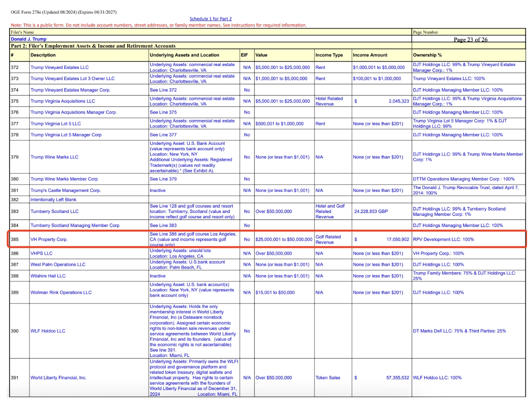The height and width of the screenshot is (402, 532).
Task: Click Trump Vineyard Estates LLC entry
Action: click(x=59, y=67)
